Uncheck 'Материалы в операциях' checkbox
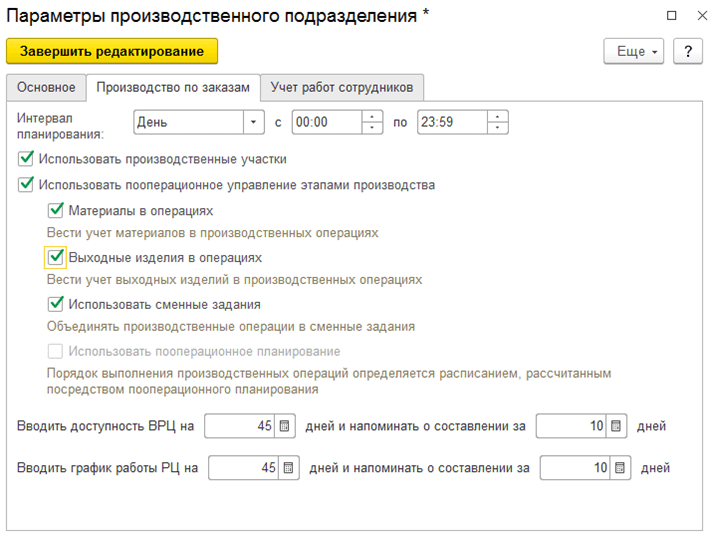The height and width of the screenshot is (535, 713). (56, 211)
